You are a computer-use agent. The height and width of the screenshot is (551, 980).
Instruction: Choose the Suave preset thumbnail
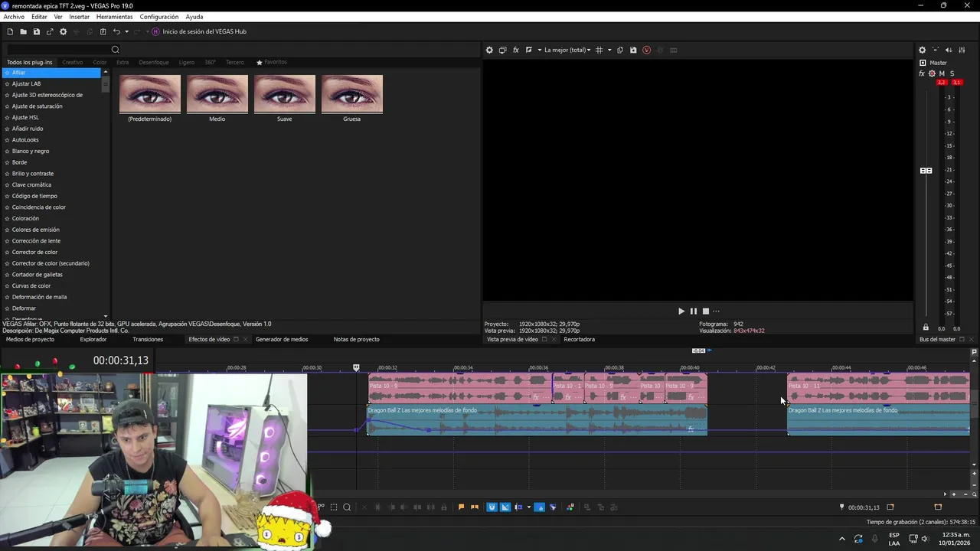pyautogui.click(x=285, y=94)
